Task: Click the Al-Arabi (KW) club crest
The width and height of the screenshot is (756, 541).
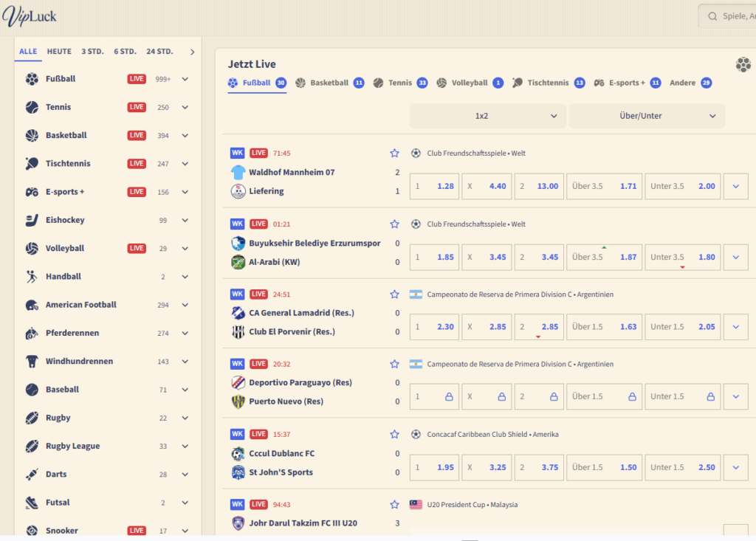Action: 238,262
